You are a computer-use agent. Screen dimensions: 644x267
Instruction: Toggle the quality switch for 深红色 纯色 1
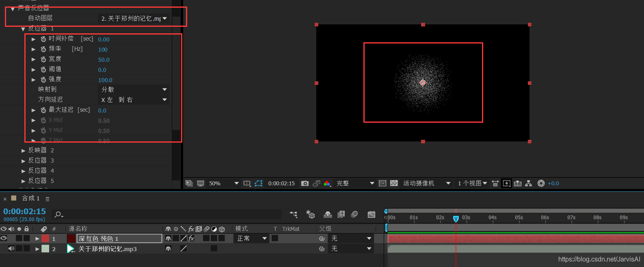[184, 239]
